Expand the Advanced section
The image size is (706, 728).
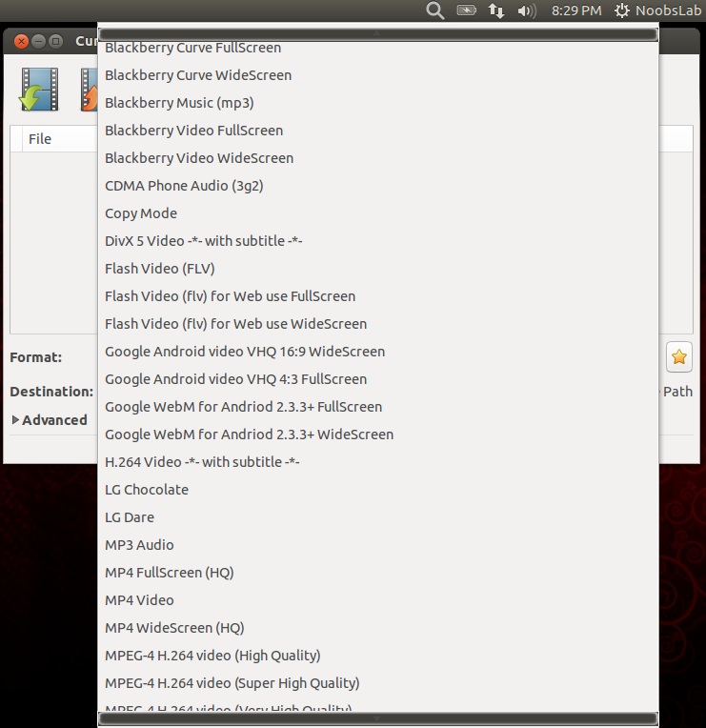[50, 419]
